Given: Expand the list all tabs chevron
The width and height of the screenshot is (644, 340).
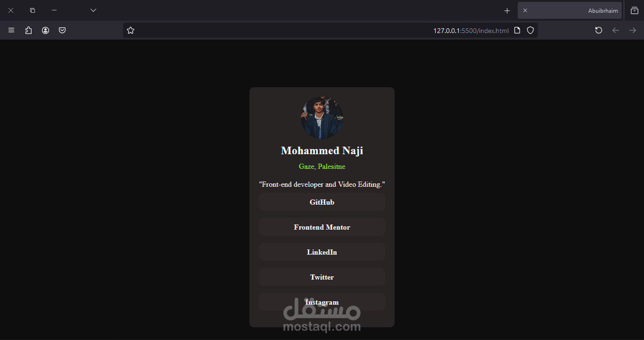Looking at the screenshot, I should (x=93, y=10).
